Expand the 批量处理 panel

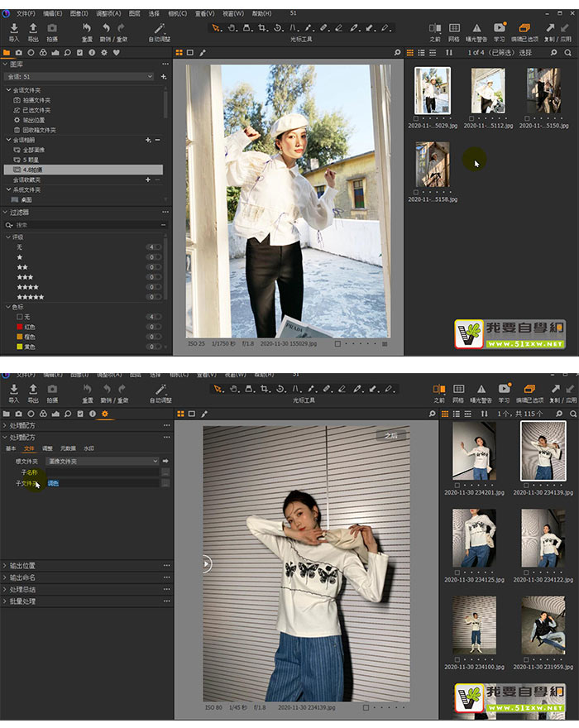5,601
